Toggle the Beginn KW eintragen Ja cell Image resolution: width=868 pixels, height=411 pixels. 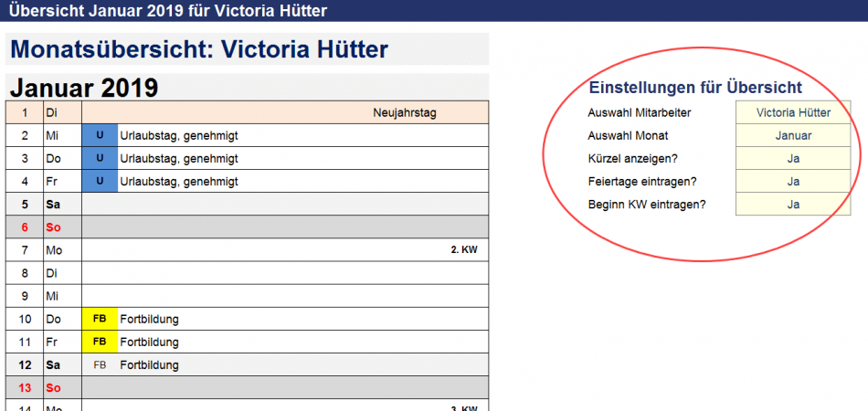pos(793,205)
